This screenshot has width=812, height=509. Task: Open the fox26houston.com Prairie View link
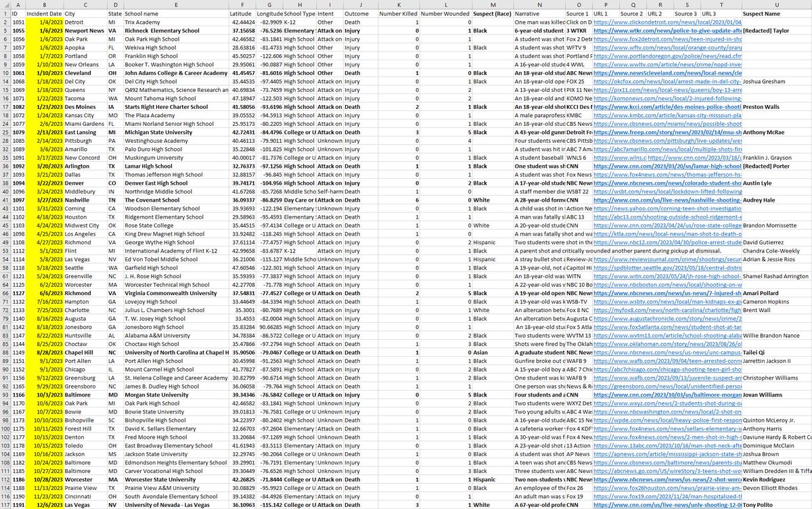click(x=667, y=487)
